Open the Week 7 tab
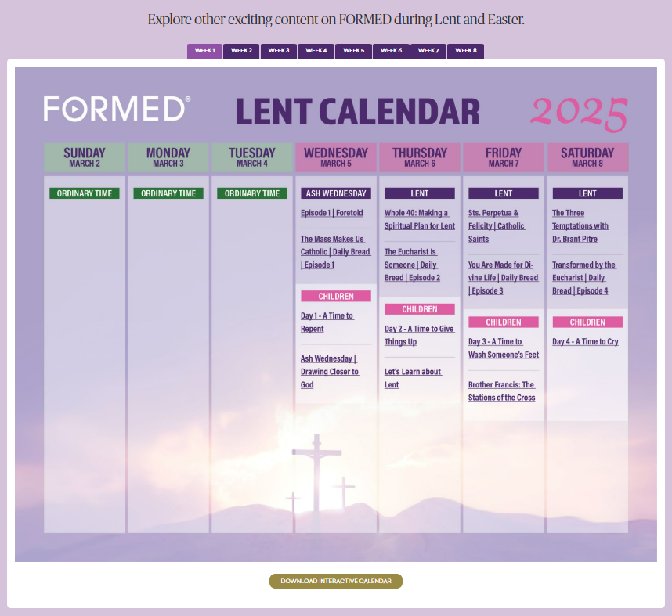This screenshot has width=672, height=616. tap(428, 51)
